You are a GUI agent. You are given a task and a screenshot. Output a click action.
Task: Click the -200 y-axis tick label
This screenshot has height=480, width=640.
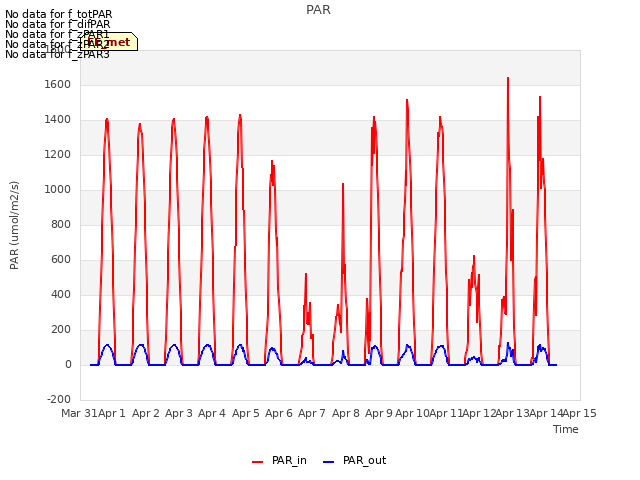coord(59,399)
